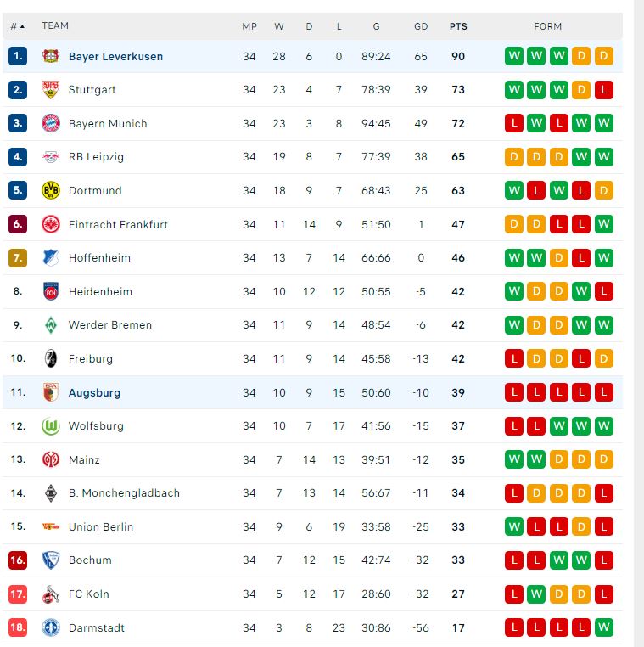Click the Eintracht Frankfurt crest

(51, 224)
